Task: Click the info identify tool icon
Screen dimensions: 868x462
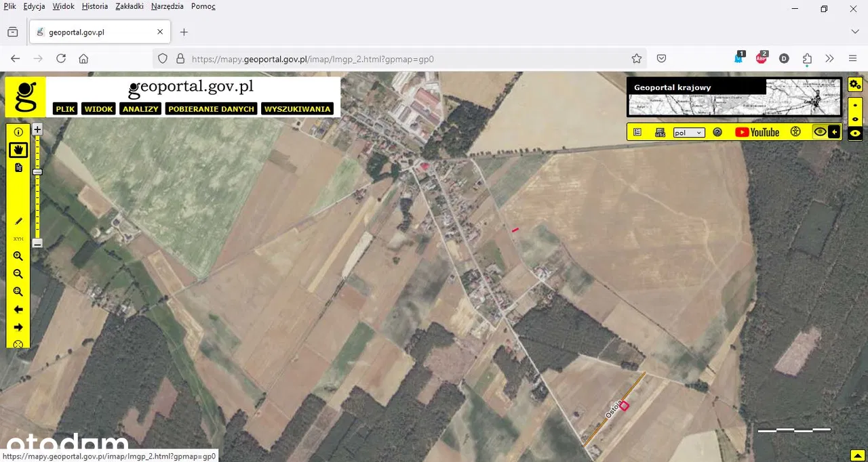Action: click(18, 132)
